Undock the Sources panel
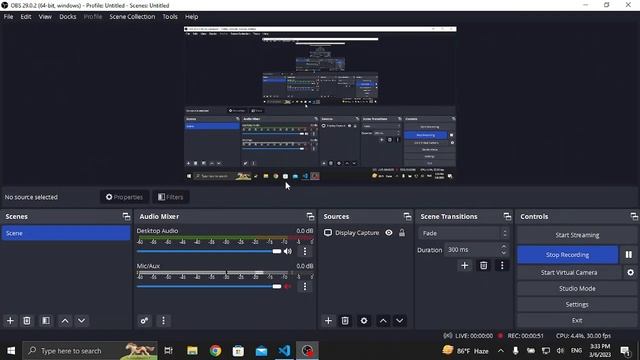This screenshot has width=640, height=360. 407,217
